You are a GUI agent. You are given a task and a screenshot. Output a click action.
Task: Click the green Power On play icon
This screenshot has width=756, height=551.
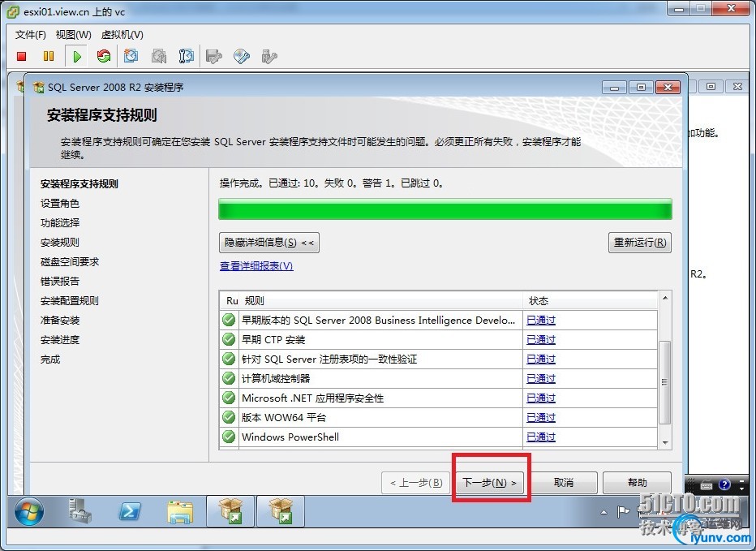(x=77, y=57)
